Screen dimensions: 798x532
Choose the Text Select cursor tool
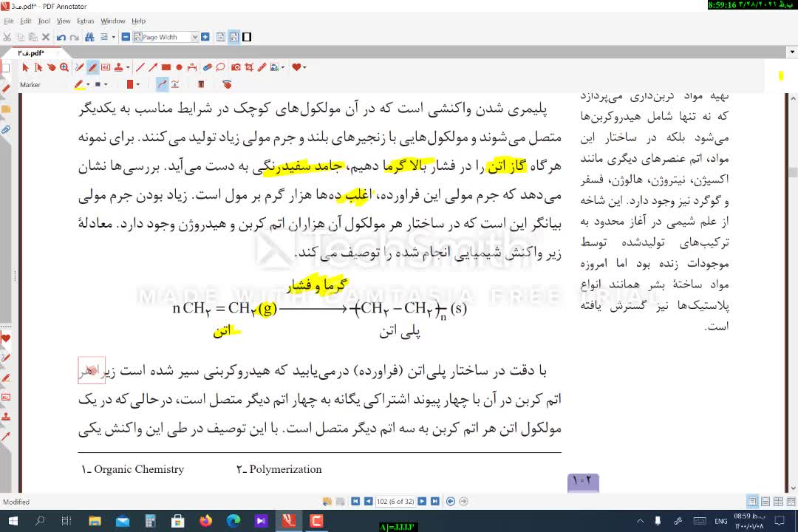click(x=38, y=67)
